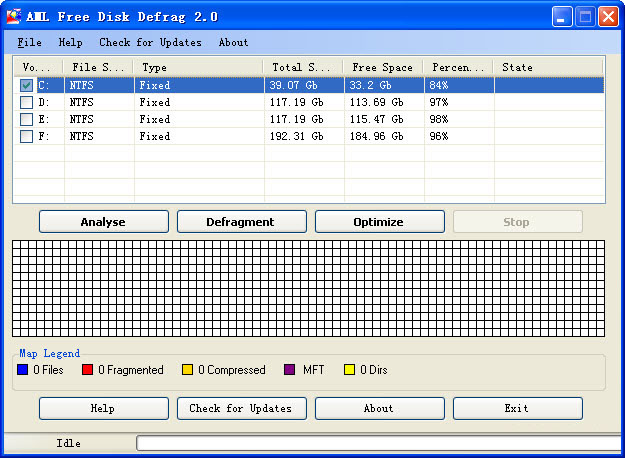Viewport: 625px width, 458px height.
Task: Click the Exit button
Action: [x=517, y=408]
